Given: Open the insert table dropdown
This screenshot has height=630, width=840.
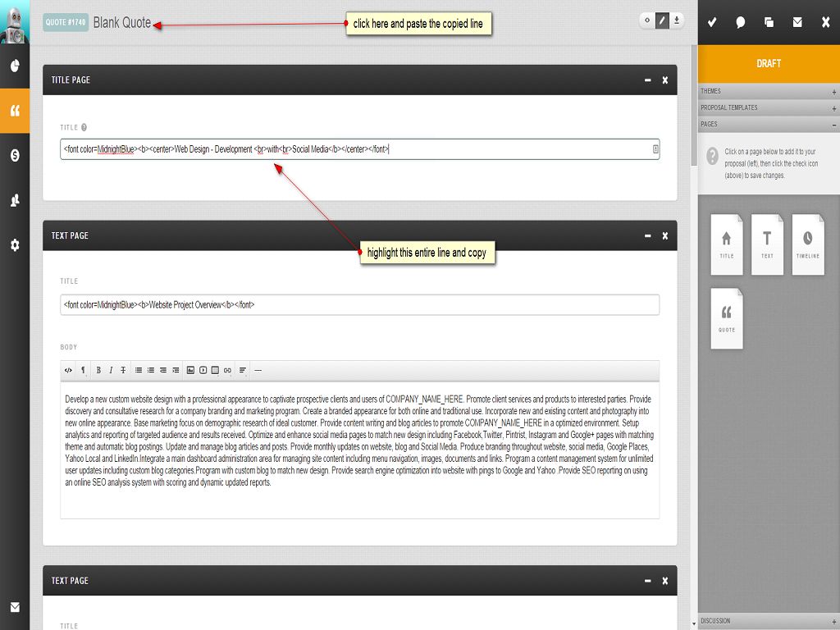Looking at the screenshot, I should point(216,370).
